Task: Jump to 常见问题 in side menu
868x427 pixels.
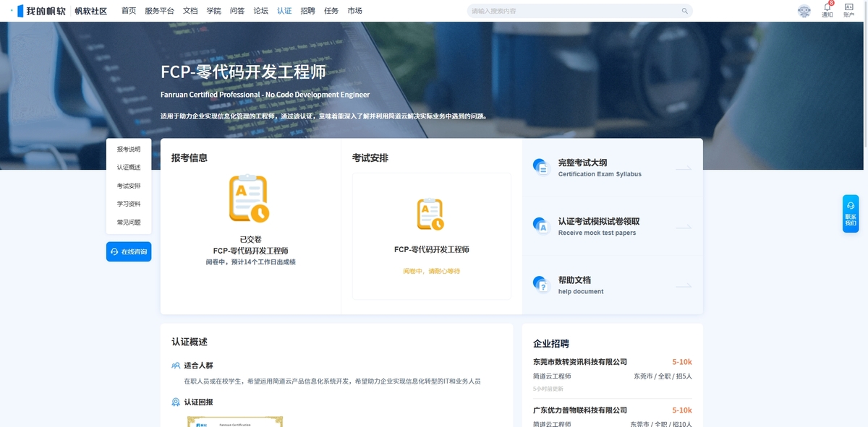Action: click(129, 222)
